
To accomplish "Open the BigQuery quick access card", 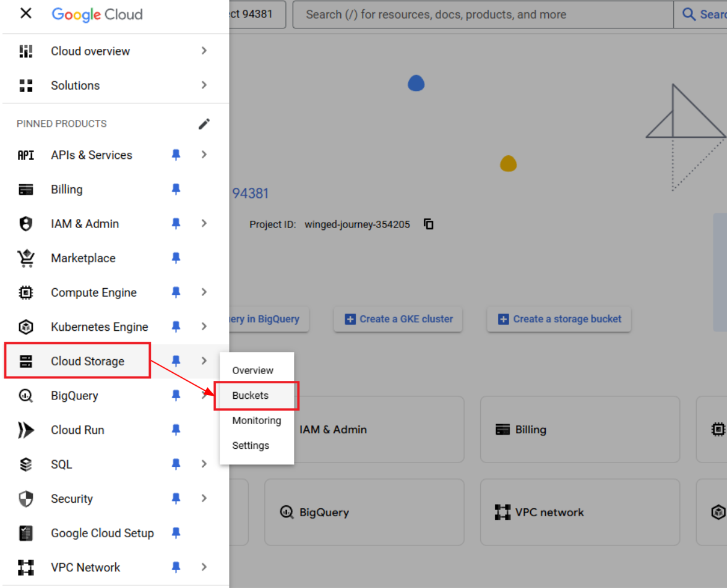I will coord(364,512).
